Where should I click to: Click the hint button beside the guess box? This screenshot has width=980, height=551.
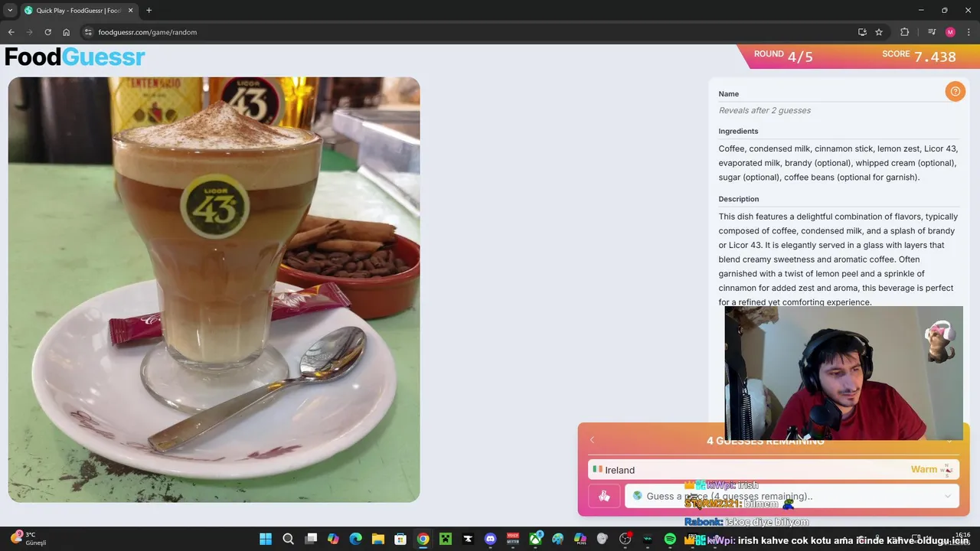(x=604, y=496)
